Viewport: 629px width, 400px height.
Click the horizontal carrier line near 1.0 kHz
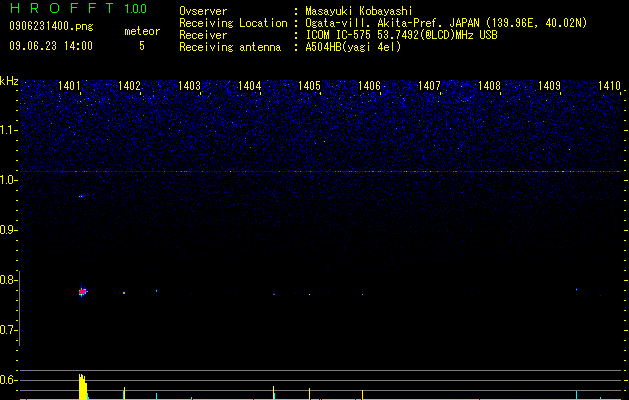pyautogui.click(x=320, y=171)
